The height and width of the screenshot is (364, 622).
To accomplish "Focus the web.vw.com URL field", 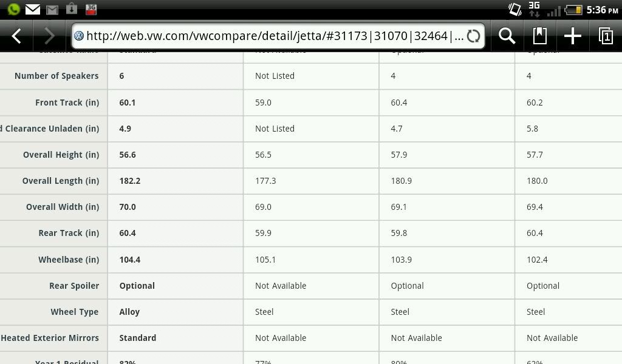I will (x=275, y=36).
